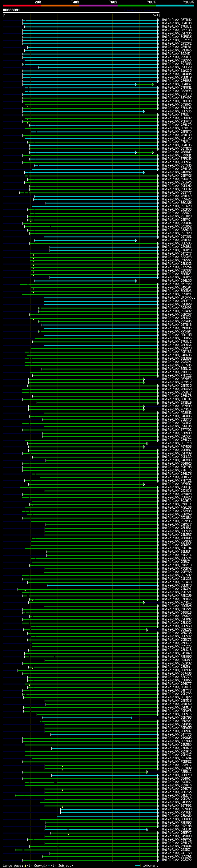
Task: Select the UniRef100_Q6T5H6 label
Action: 176,165
